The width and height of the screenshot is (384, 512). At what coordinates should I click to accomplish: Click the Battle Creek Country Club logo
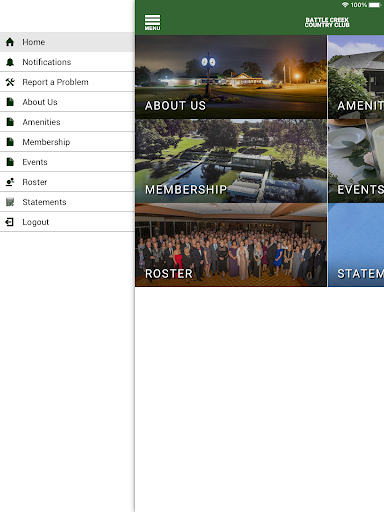coord(327,22)
